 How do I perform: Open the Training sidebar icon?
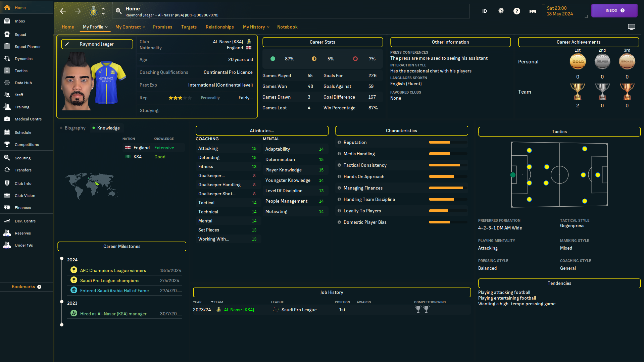(7, 107)
